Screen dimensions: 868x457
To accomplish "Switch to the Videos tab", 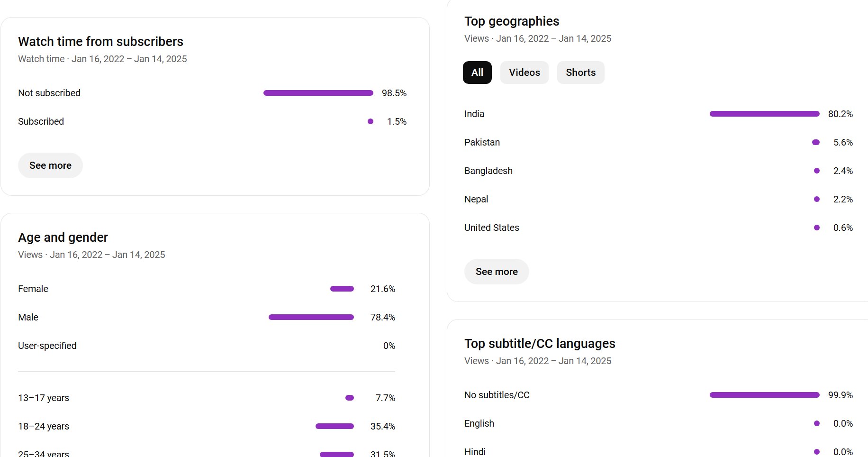I will [524, 73].
